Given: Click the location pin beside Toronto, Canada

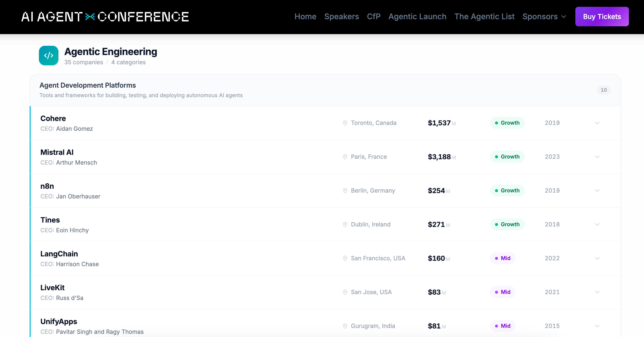Looking at the screenshot, I should pos(345,123).
